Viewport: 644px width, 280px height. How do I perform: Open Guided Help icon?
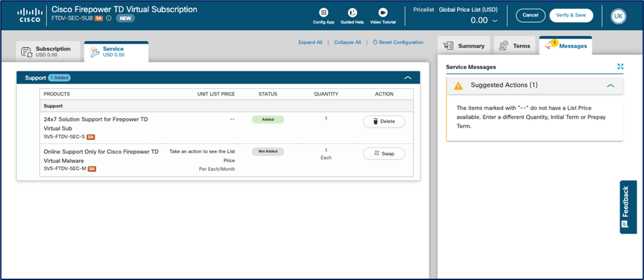pos(352,13)
